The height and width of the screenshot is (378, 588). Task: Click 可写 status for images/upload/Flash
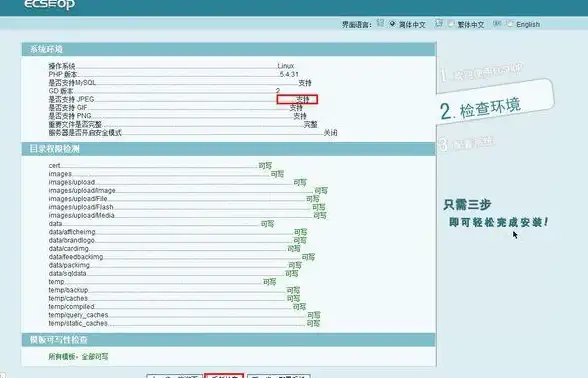[x=318, y=207]
